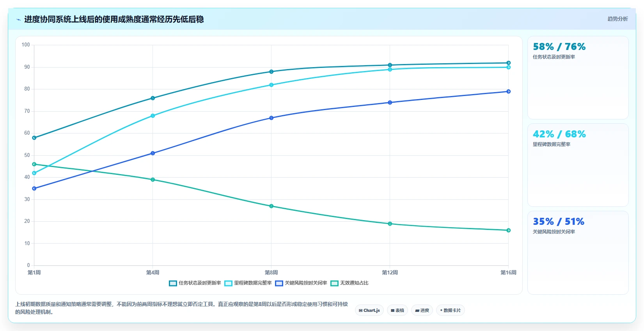This screenshot has width=644, height=331.
Task: Click the 任务状态及时更新率 card caption
Action: pyautogui.click(x=554, y=57)
